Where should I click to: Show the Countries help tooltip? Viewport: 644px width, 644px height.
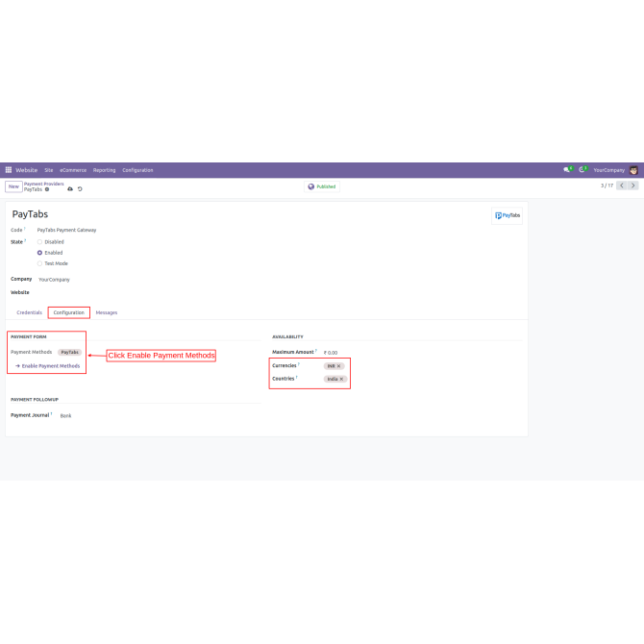click(x=297, y=378)
